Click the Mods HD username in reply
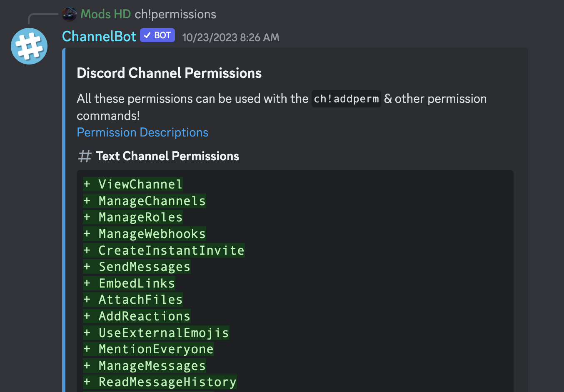The width and height of the screenshot is (564, 392). coord(105,14)
